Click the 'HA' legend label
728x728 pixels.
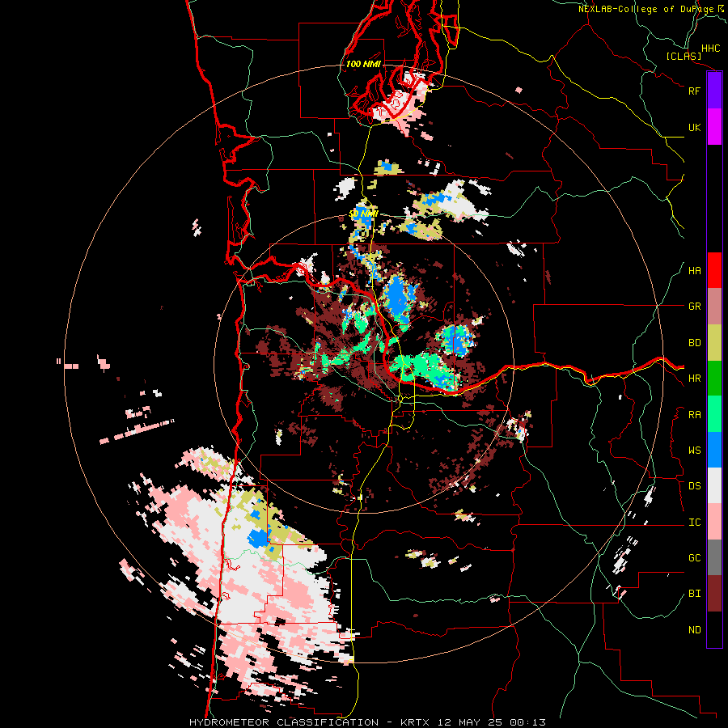[694, 271]
